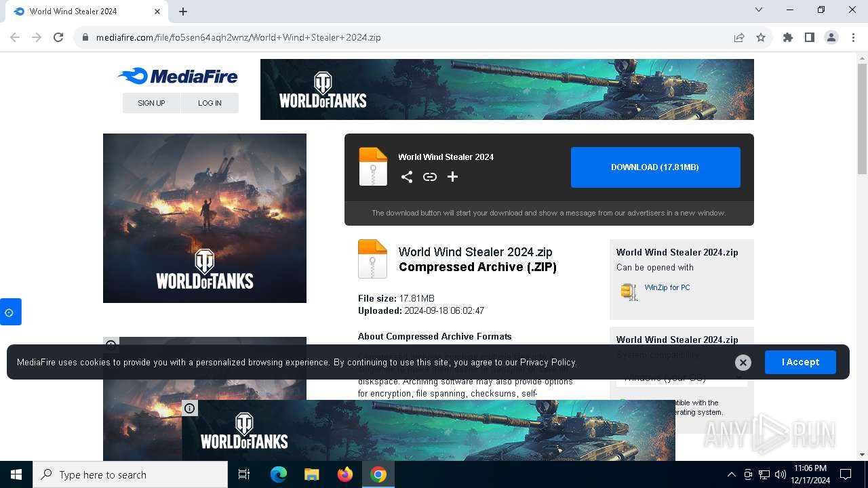
Task: Open Chrome extensions puzzle icon
Action: tap(788, 37)
